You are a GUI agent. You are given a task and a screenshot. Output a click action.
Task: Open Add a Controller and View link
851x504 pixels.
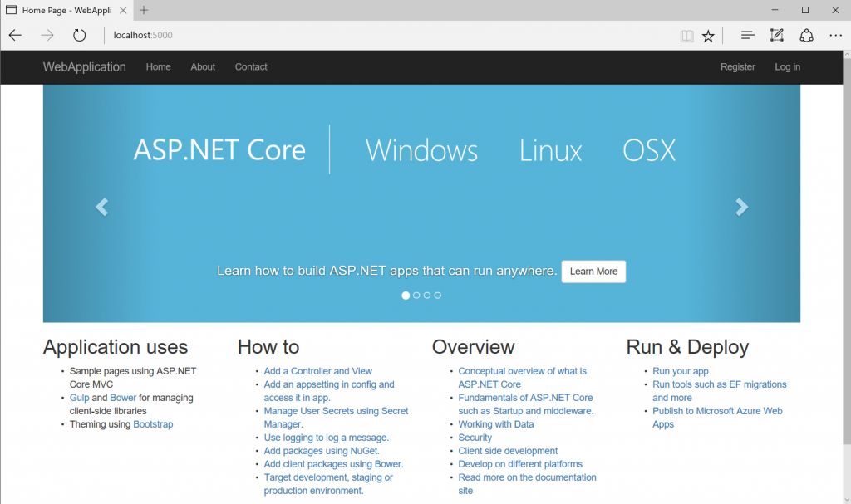click(x=318, y=371)
